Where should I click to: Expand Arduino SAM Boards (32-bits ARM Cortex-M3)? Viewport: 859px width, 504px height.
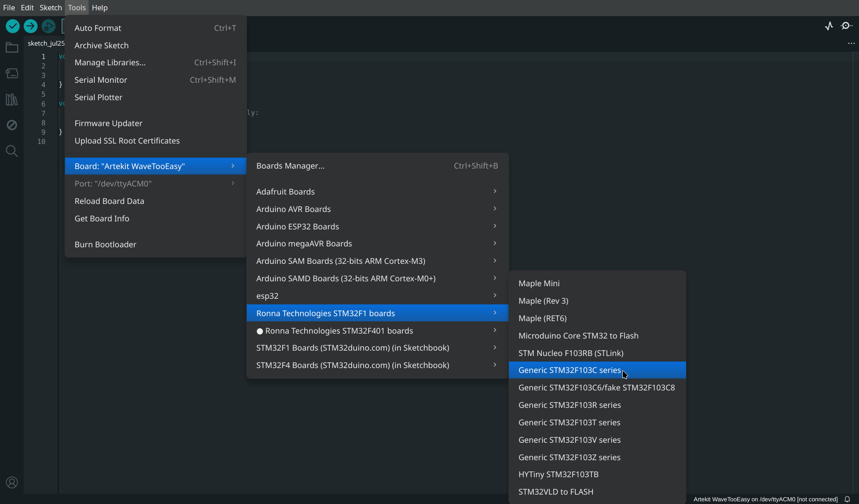377,261
